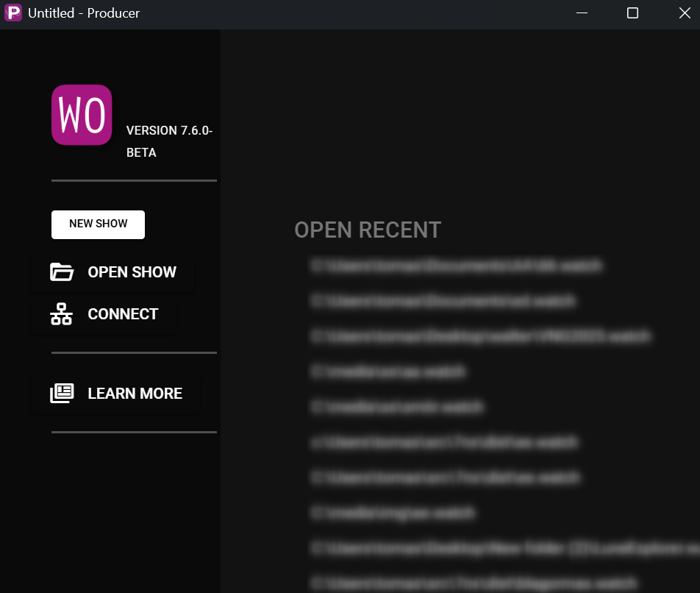Click the Producer icon in title bar
The height and width of the screenshot is (593, 700).
point(13,13)
